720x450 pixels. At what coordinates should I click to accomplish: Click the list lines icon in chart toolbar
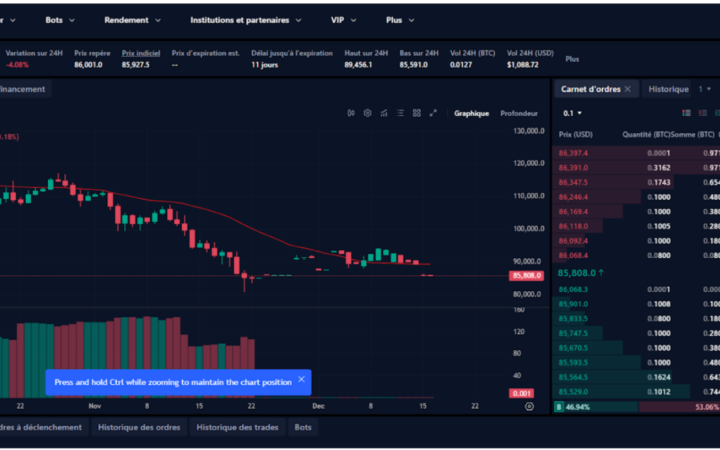pos(400,113)
